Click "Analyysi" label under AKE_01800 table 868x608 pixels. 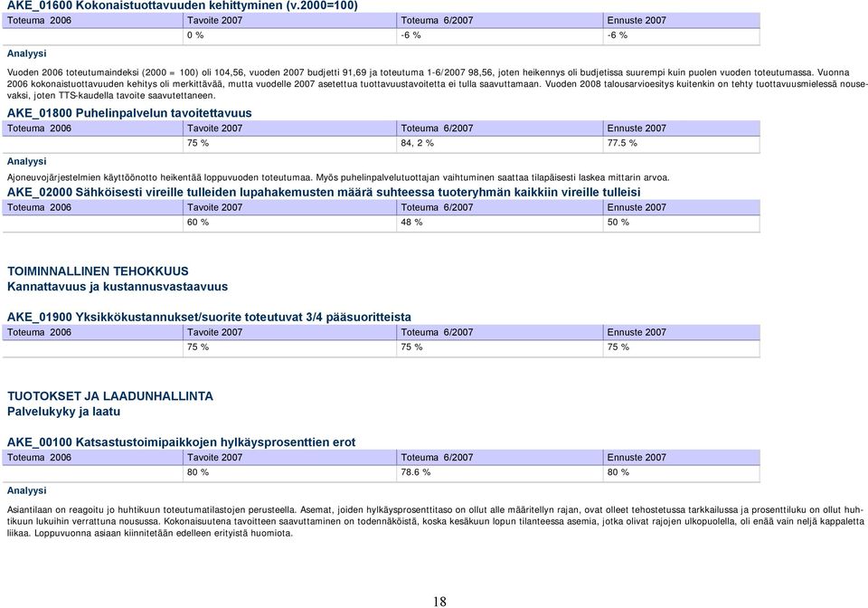pos(26,162)
